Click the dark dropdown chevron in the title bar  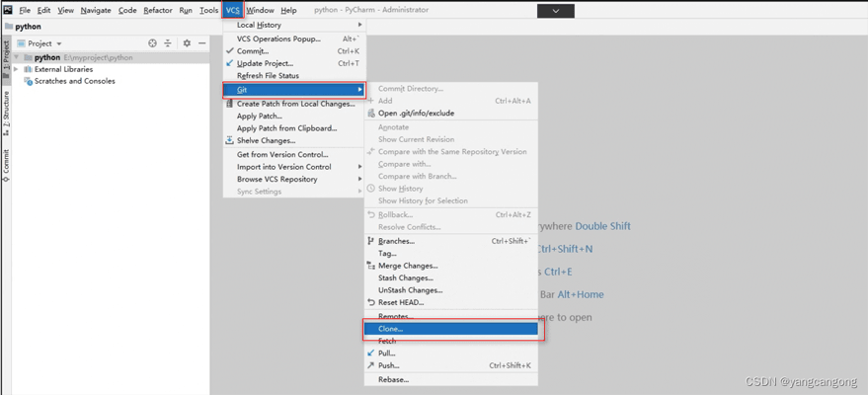[x=556, y=11]
